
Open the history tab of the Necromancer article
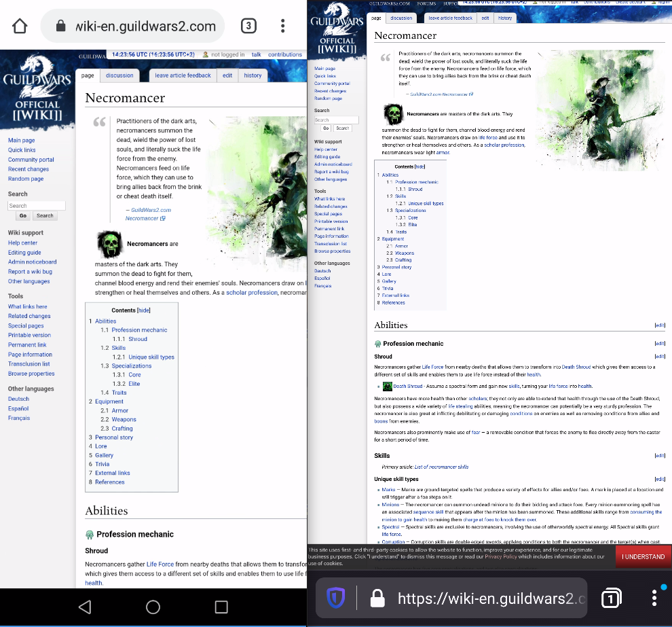click(252, 75)
